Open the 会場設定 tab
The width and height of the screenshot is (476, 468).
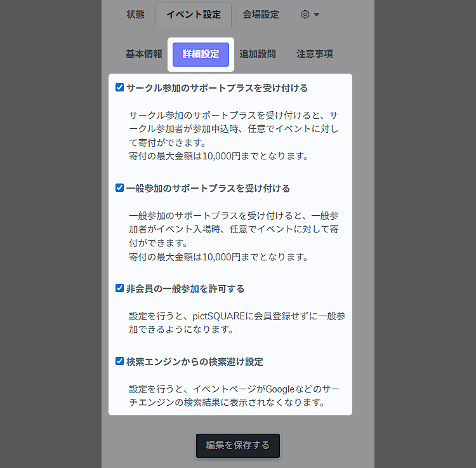pyautogui.click(x=260, y=15)
